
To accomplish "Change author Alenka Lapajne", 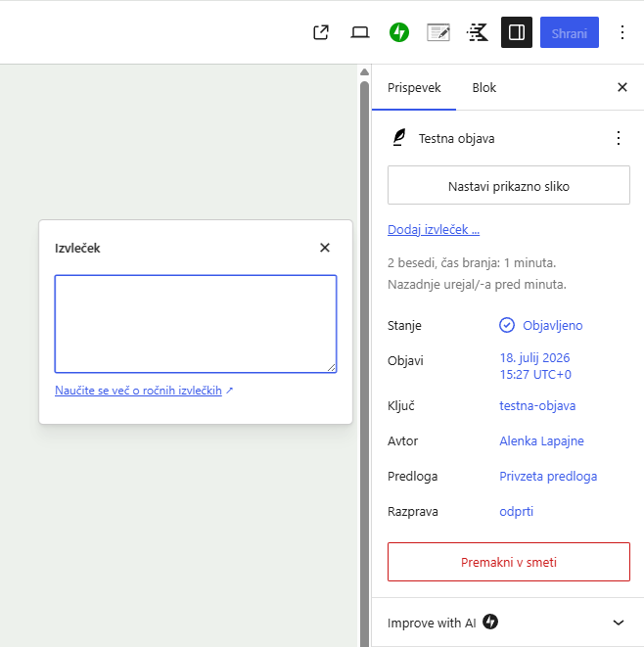I will tap(541, 441).
